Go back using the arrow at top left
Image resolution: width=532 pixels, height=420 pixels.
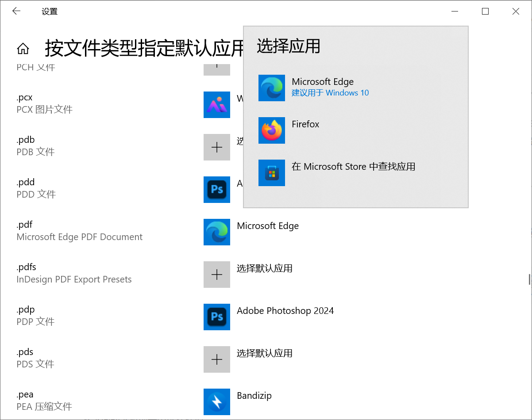(16, 11)
